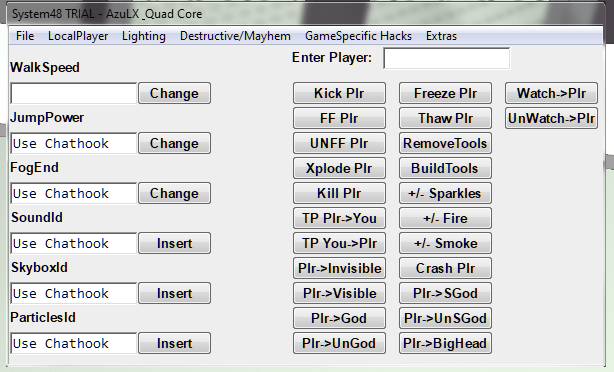This screenshot has height=372, width=614.
Task: Click the WalkSpeed input box
Action: click(74, 93)
